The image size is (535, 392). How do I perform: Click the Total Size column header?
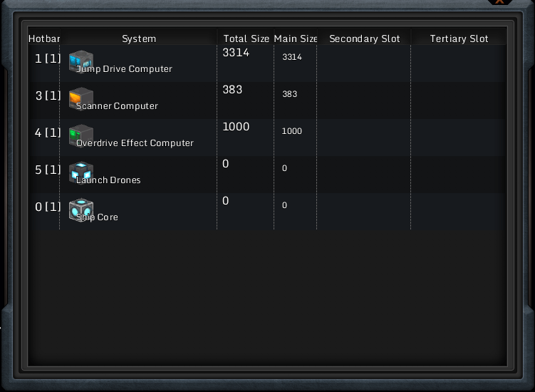[245, 38]
